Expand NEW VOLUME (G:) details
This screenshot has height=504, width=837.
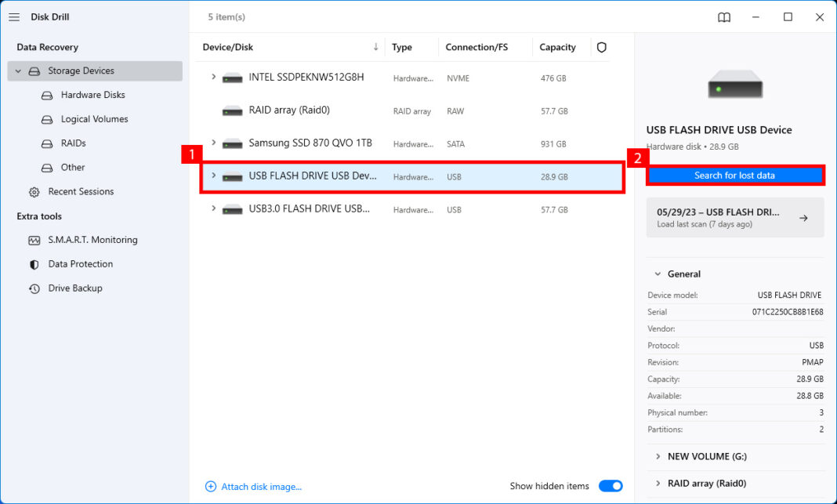(x=658, y=456)
